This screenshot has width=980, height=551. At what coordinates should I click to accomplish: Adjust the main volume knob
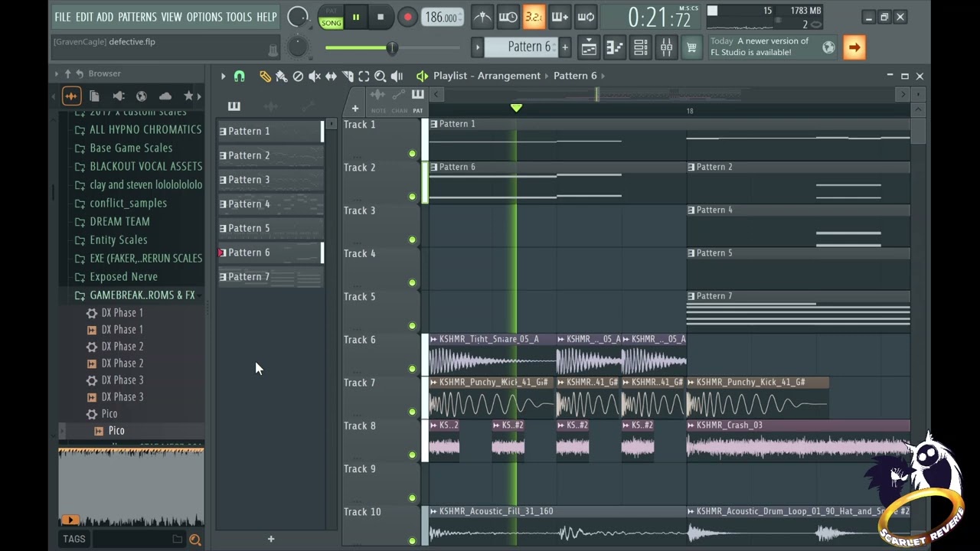click(298, 17)
